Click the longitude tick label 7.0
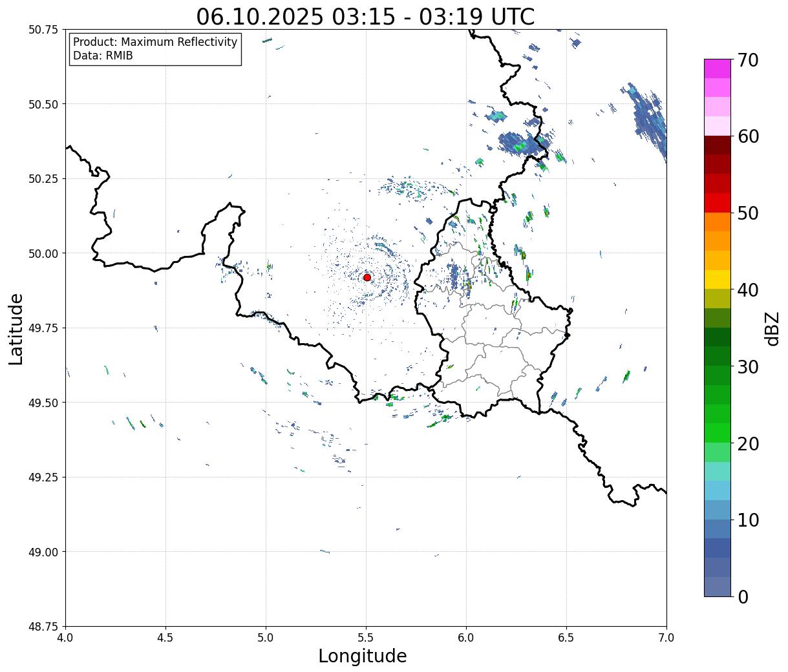Viewport: 788px width, 672px height. [666, 638]
